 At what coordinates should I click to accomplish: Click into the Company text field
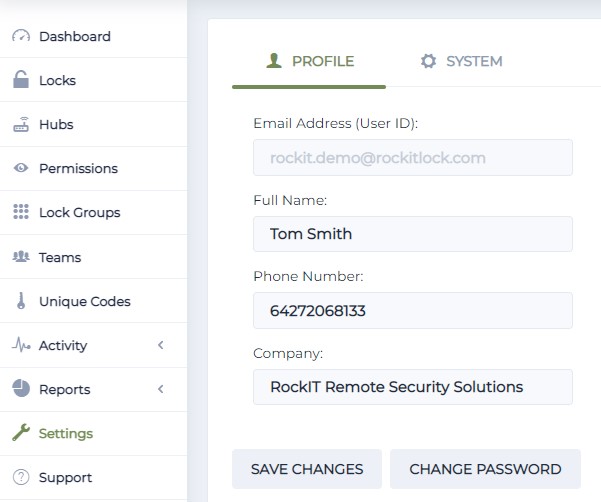tap(413, 387)
